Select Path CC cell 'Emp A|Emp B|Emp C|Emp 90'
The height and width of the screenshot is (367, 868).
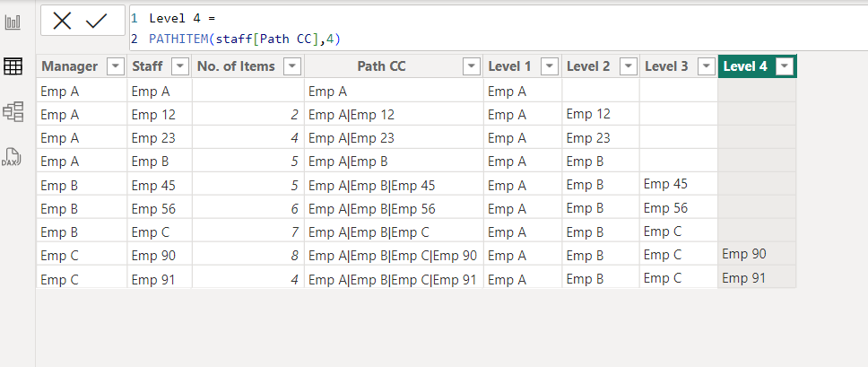[x=394, y=255]
